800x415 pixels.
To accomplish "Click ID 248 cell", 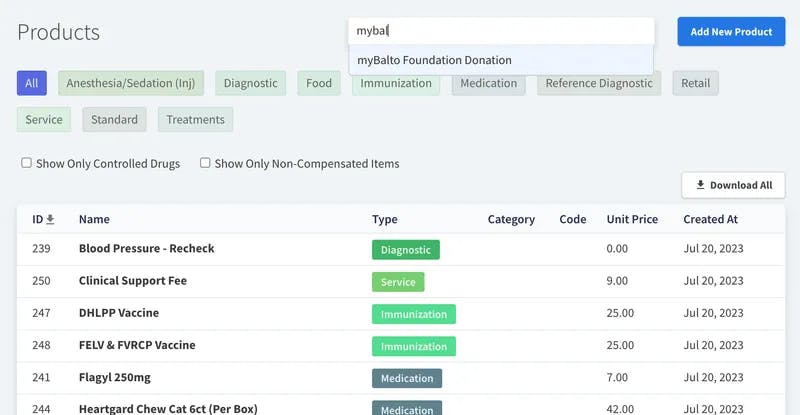I will [x=41, y=345].
